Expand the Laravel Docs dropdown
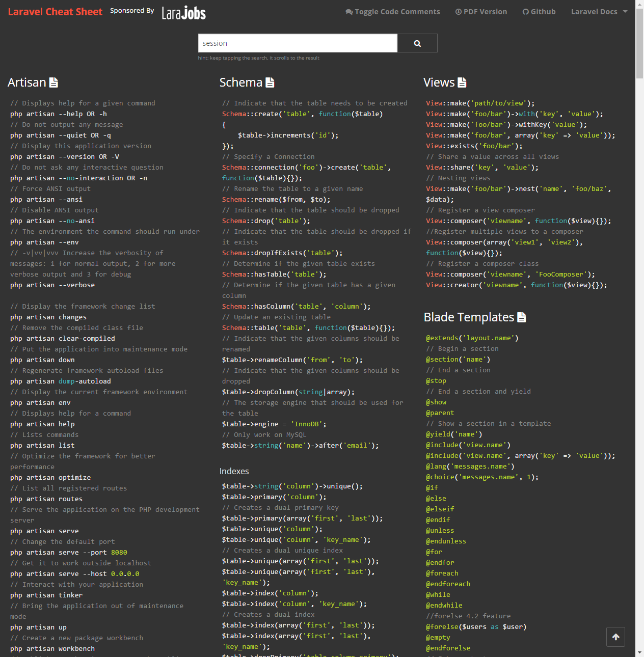The width and height of the screenshot is (644, 657). 599,12
